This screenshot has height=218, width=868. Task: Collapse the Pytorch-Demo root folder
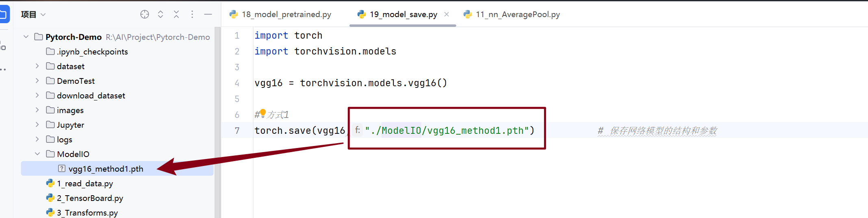tap(26, 37)
